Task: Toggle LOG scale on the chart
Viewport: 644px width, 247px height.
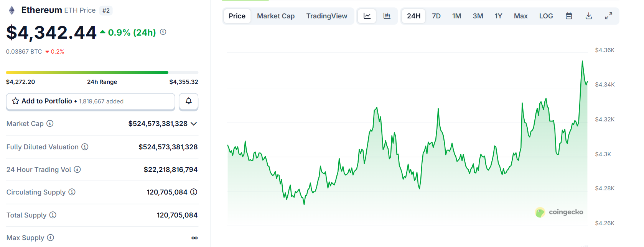Action: coord(546,16)
